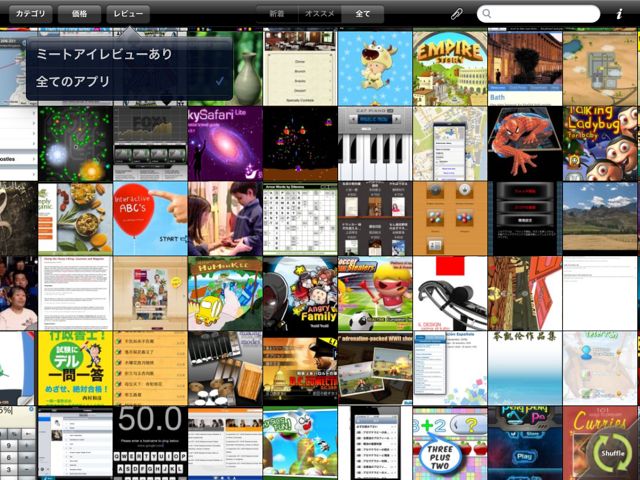
Task: Open the cow on starry blue thumbnail
Action: tap(375, 69)
